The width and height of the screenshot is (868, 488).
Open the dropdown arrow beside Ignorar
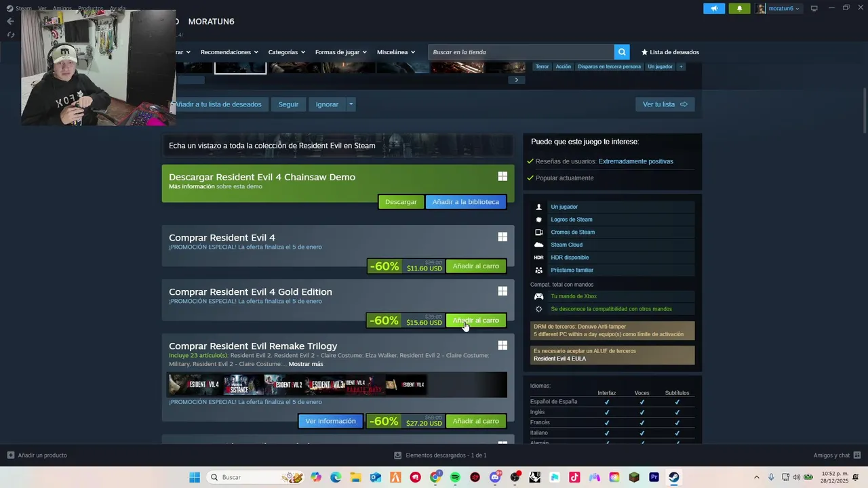351,104
